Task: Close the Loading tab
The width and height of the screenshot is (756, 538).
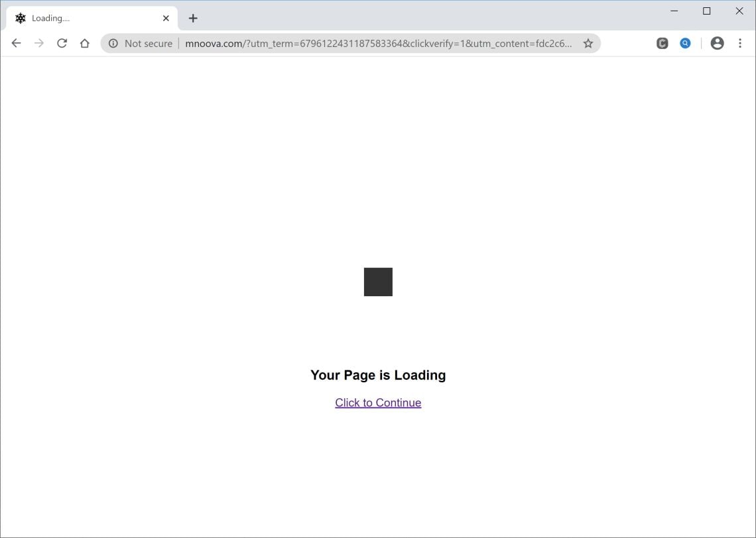Action: [x=166, y=18]
